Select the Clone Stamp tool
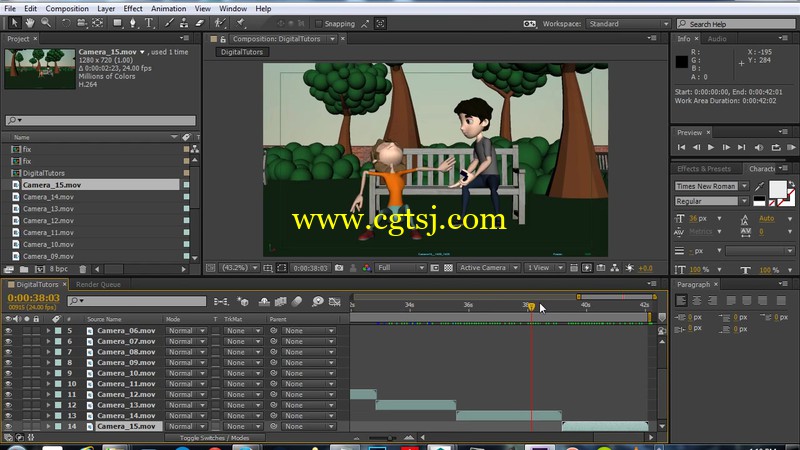 point(184,23)
